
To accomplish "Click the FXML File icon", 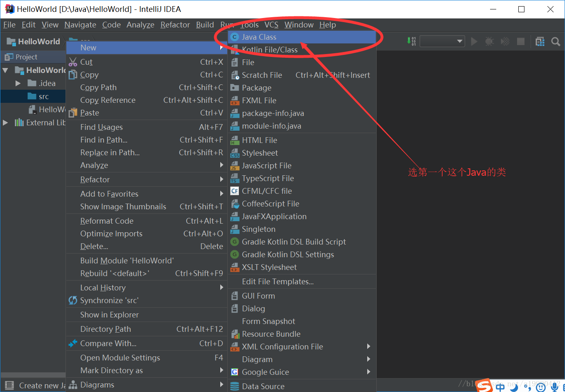I will pyautogui.click(x=235, y=100).
